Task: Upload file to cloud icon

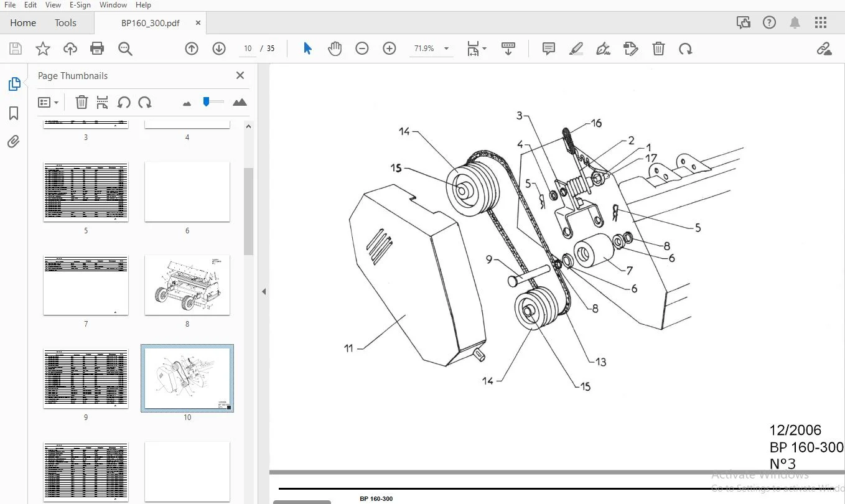Action: point(70,49)
